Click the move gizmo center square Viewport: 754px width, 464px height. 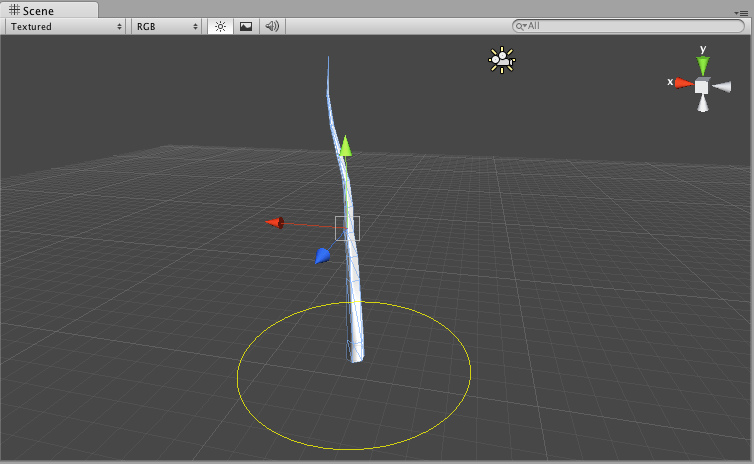coord(348,228)
